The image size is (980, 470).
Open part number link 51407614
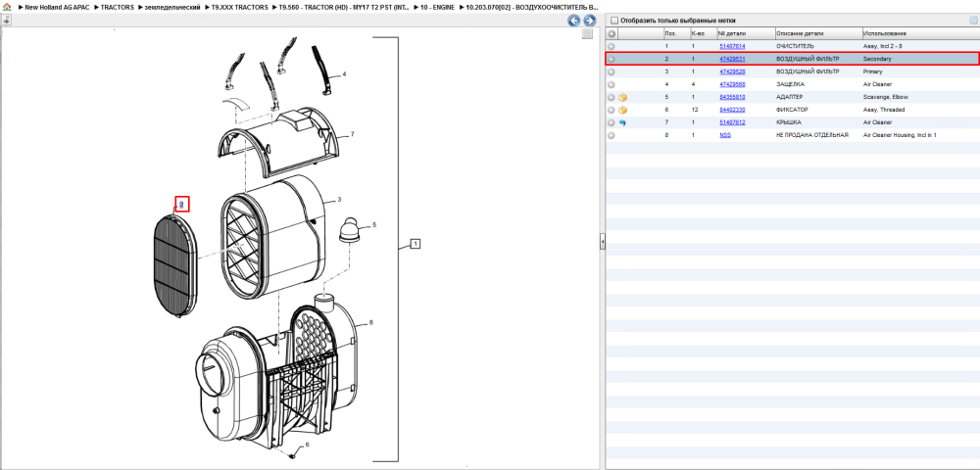pyautogui.click(x=732, y=46)
